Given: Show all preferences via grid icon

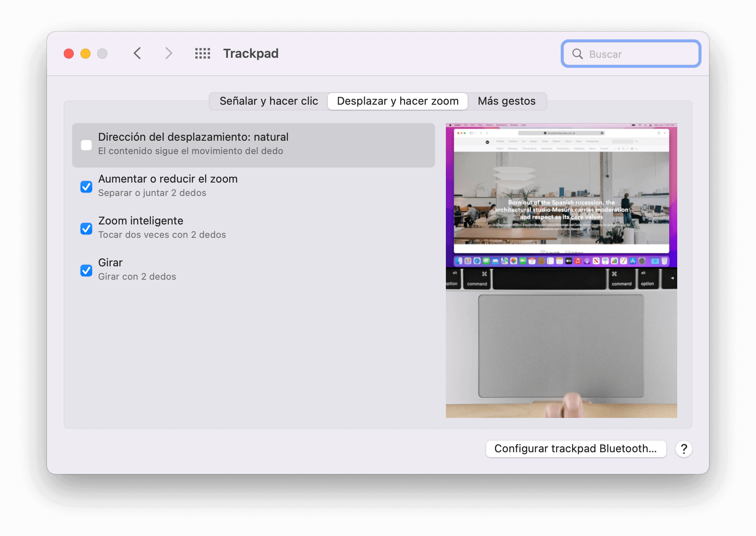Looking at the screenshot, I should pos(202,54).
